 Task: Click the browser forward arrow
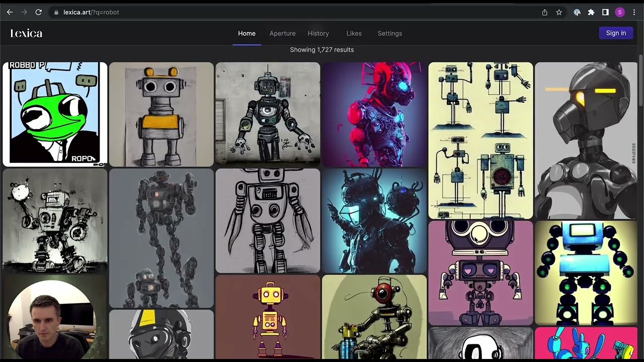coord(24,12)
